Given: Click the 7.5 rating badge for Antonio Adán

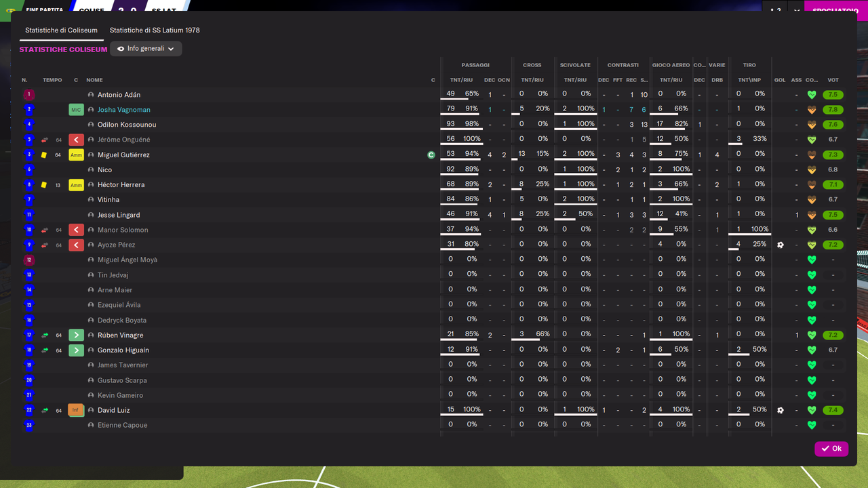Looking at the screenshot, I should 833,95.
